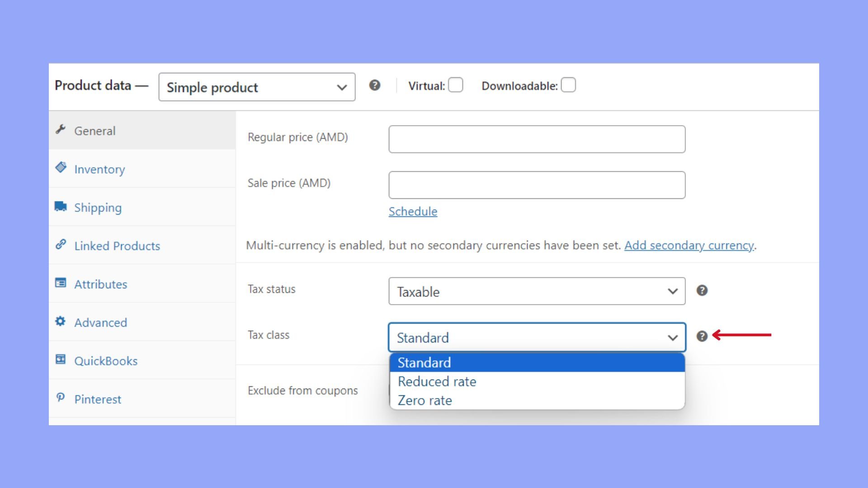Viewport: 868px width, 488px height.
Task: Collapse the Tax class Standard dropdown
Action: [537, 338]
